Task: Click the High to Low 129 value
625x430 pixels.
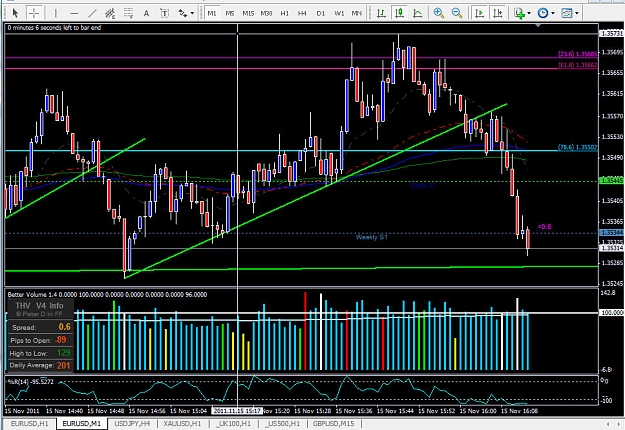Action: [x=63, y=353]
